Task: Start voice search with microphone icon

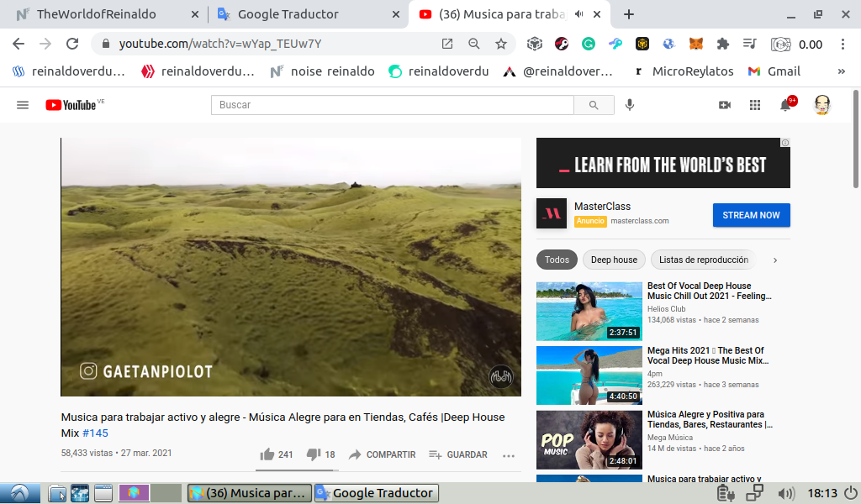Action: click(x=630, y=105)
